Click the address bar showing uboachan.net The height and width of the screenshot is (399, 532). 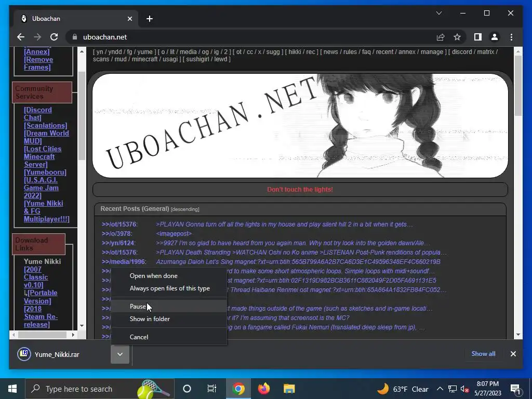[x=251, y=37]
